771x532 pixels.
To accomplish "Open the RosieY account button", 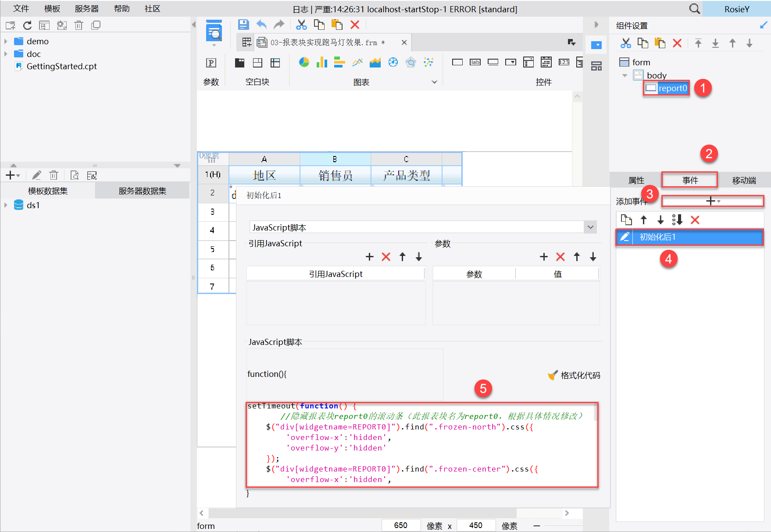I will click(x=737, y=9).
